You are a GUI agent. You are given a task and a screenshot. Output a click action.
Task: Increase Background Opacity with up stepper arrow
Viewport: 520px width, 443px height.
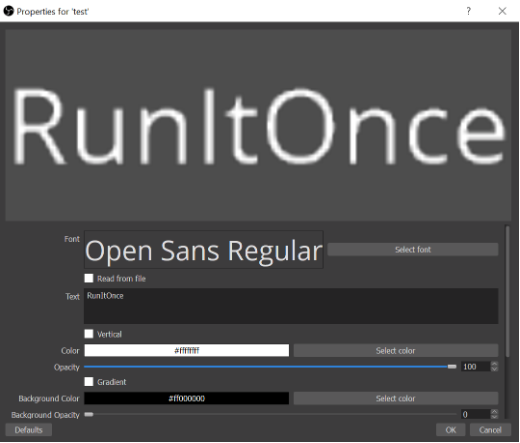(x=494, y=412)
